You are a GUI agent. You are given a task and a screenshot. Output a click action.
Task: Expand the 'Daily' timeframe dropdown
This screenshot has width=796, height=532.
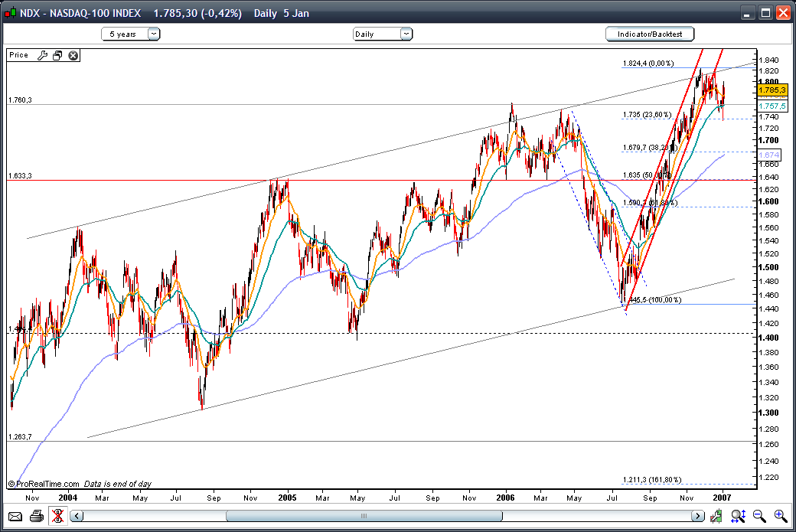(406, 34)
